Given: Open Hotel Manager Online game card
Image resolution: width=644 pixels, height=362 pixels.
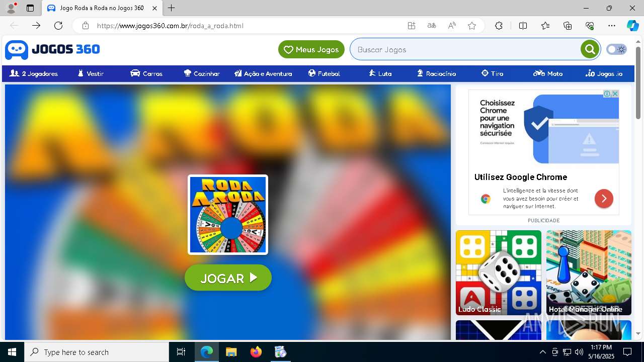Looking at the screenshot, I should (589, 273).
